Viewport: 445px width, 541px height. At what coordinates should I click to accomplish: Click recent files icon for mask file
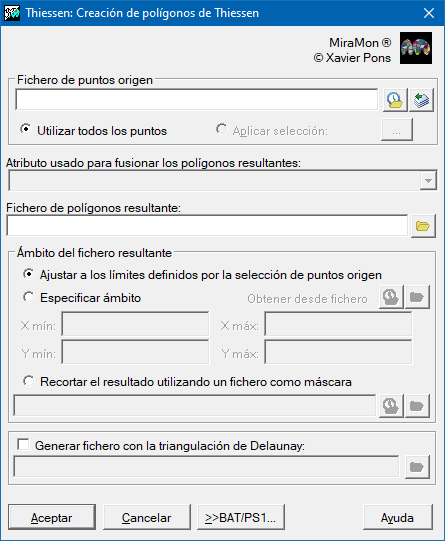coord(391,406)
